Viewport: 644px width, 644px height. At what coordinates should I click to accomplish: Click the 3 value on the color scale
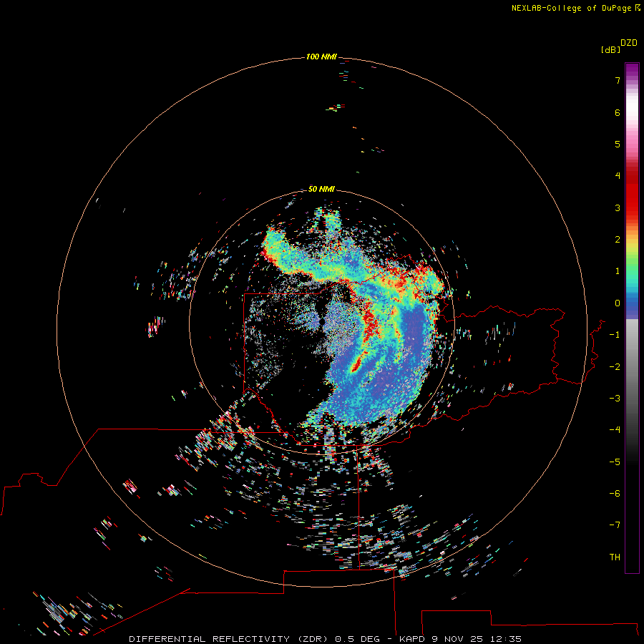coord(618,208)
